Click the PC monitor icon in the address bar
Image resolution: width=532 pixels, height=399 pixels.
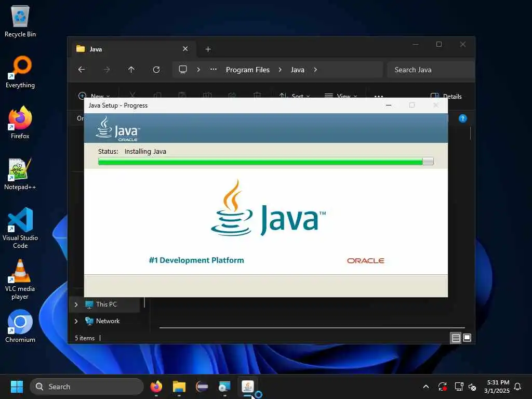pyautogui.click(x=183, y=70)
